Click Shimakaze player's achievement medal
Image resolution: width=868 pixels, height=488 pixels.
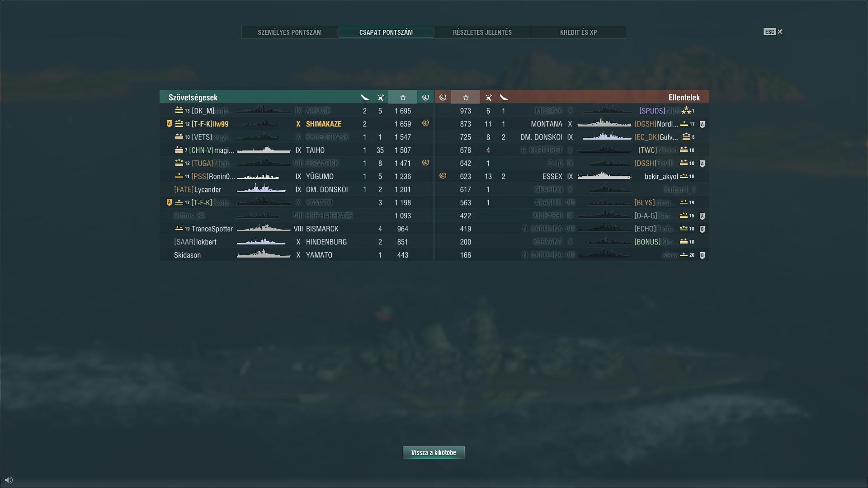425,123
